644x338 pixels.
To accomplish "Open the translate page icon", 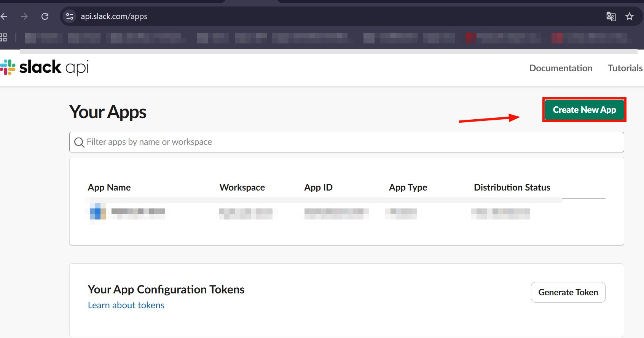I will (611, 16).
